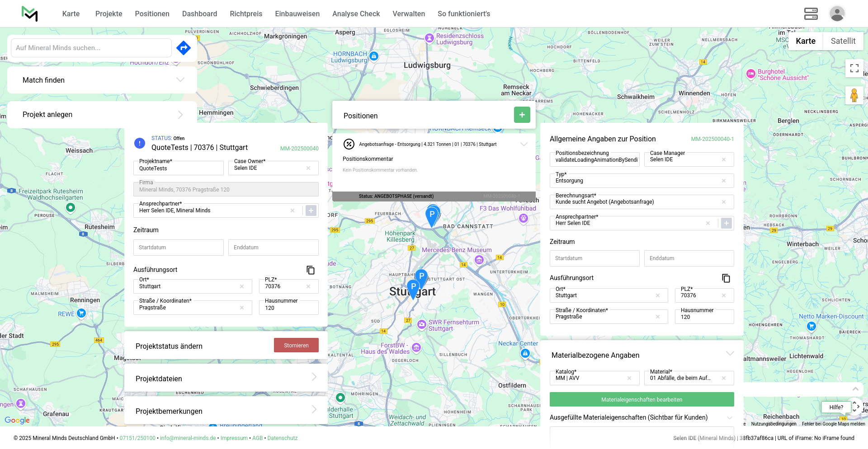Click the blue directions arrow icon
Image resolution: width=868 pixels, height=449 pixels.
pyautogui.click(x=184, y=48)
